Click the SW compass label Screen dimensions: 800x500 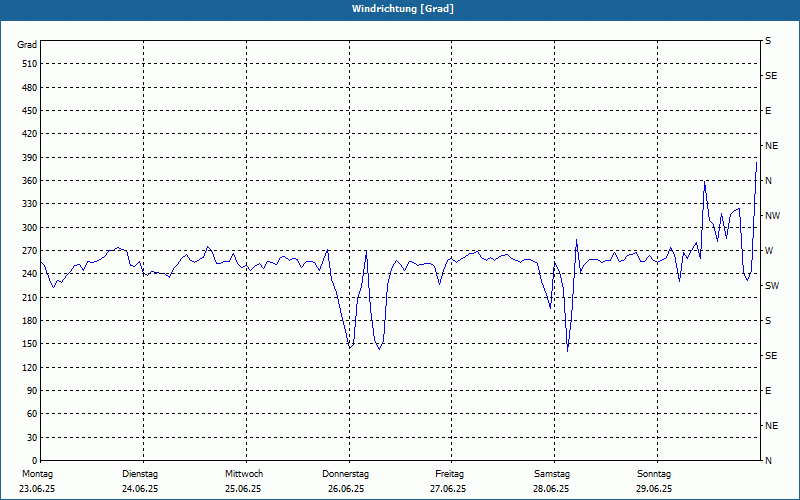[772, 286]
